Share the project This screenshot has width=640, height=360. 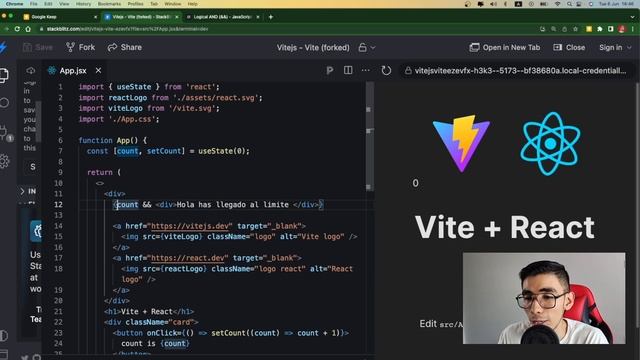pos(124,47)
